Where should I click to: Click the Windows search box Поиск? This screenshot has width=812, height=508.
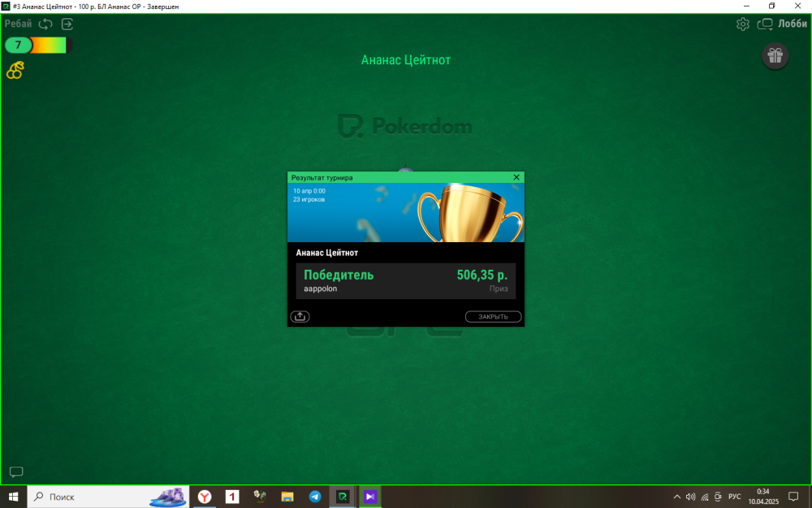(89, 497)
